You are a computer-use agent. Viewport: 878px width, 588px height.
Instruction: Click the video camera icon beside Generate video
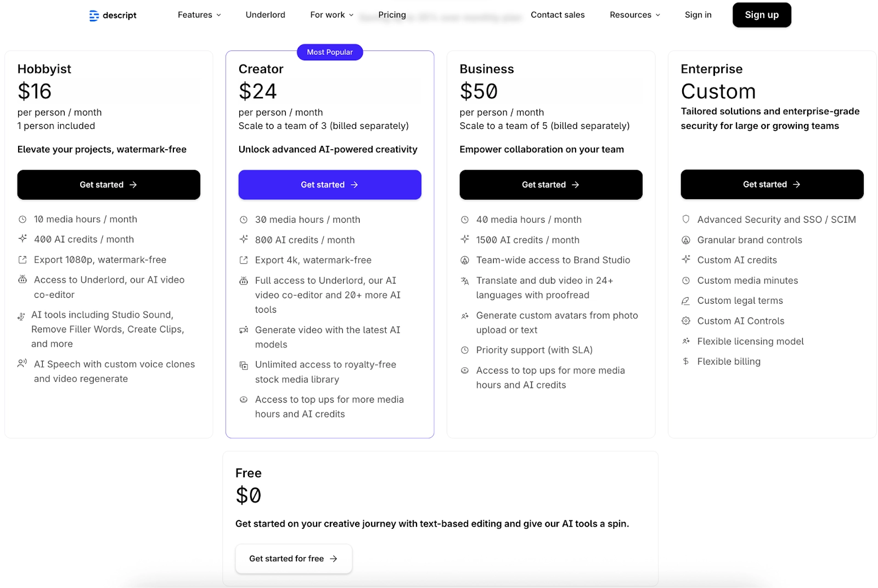click(243, 329)
